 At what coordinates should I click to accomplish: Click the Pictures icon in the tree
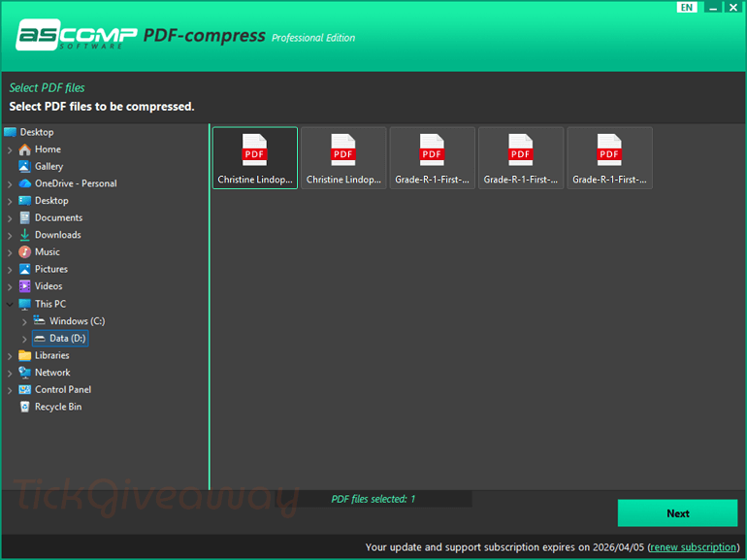point(25,269)
